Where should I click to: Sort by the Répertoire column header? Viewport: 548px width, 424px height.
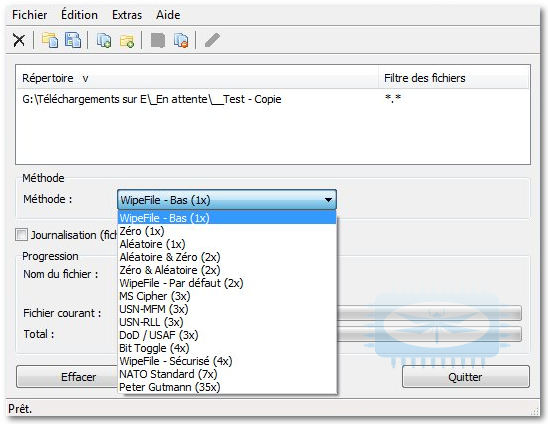tap(197, 78)
